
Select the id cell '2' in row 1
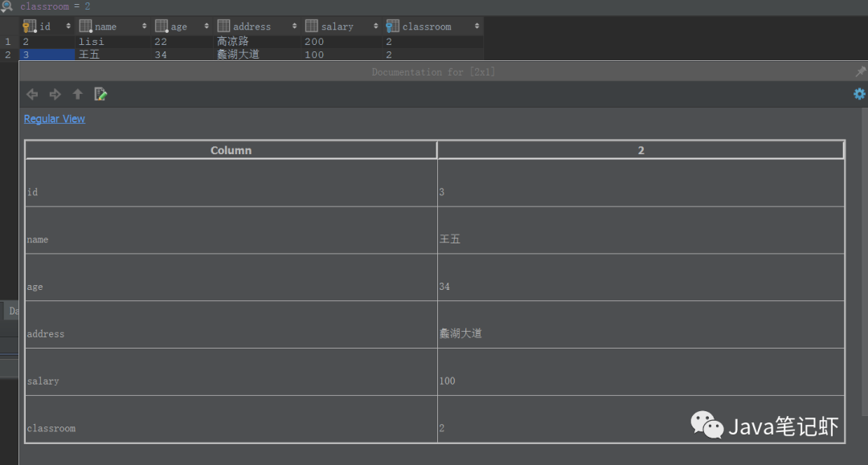47,42
